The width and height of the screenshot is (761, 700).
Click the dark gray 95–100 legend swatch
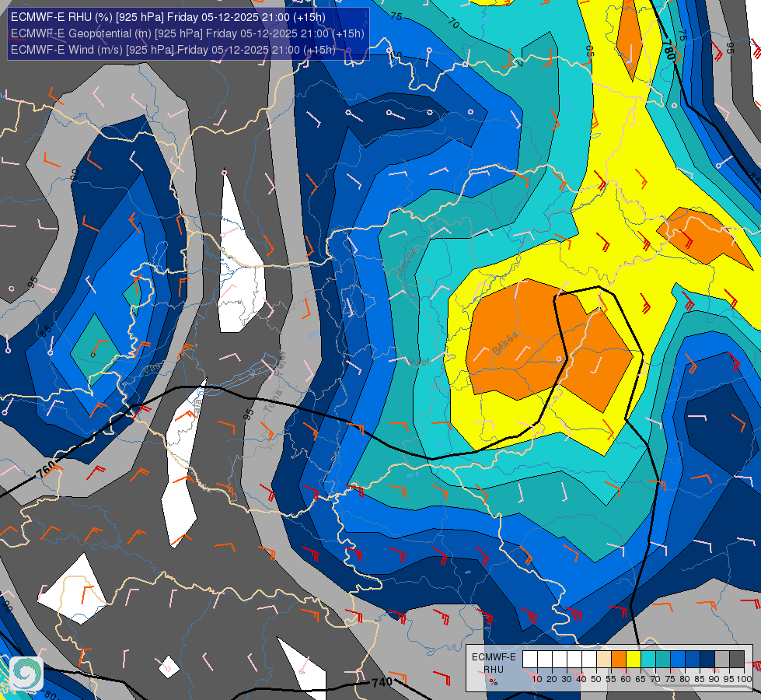[x=737, y=660]
